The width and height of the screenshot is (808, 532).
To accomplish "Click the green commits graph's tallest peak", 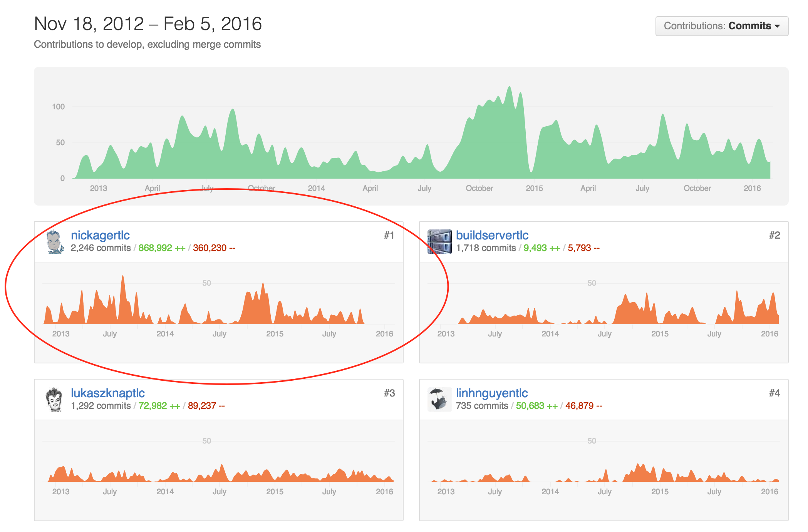I will pos(510,89).
